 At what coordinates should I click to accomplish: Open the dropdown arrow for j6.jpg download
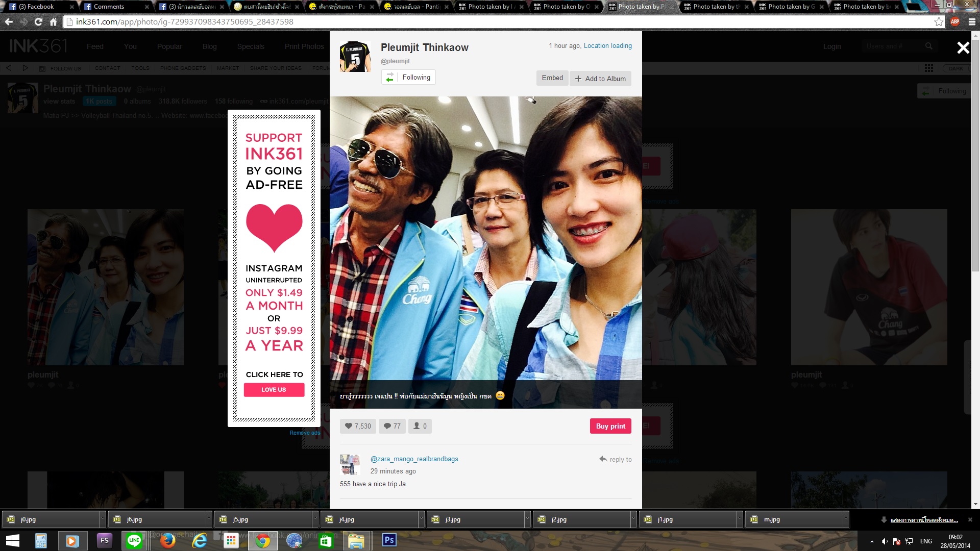(209, 519)
